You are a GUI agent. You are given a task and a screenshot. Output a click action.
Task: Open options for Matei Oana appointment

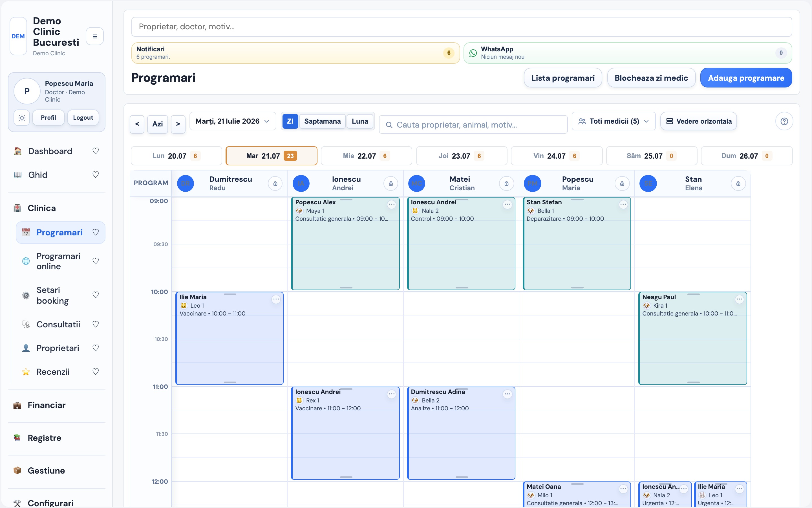click(623, 489)
